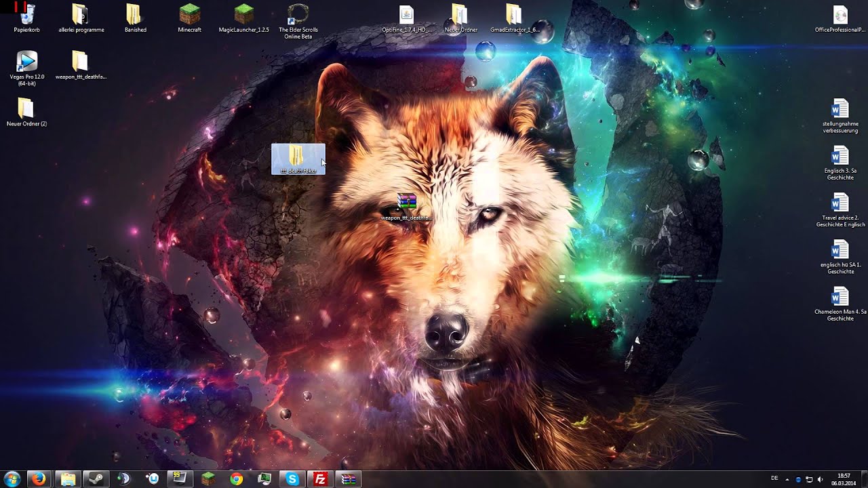
Task: Click the highlighted ttt_death_faker folder
Action: point(298,159)
